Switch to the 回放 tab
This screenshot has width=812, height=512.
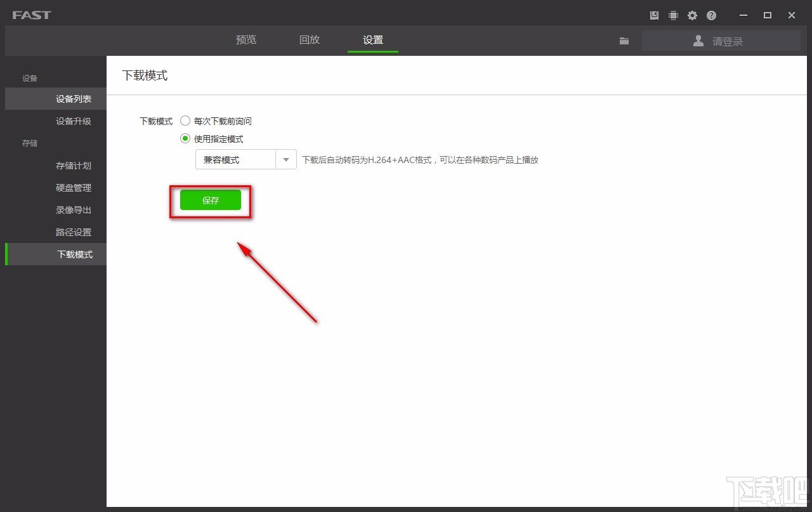(x=309, y=39)
